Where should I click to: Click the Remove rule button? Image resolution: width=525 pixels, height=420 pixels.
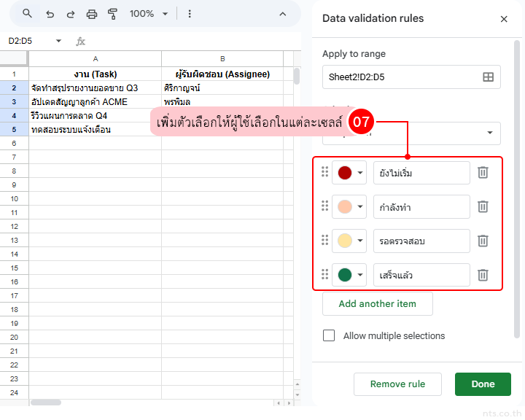[x=397, y=384]
